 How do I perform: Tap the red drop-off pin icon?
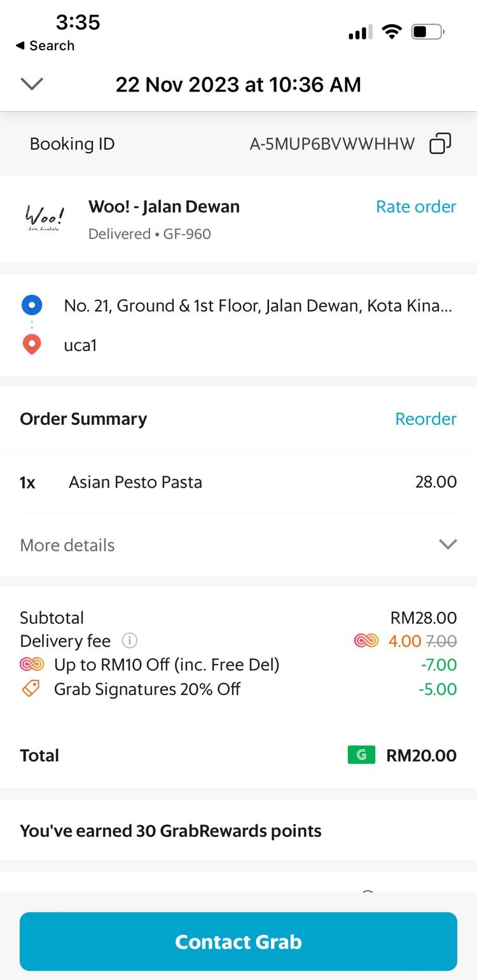tap(32, 344)
